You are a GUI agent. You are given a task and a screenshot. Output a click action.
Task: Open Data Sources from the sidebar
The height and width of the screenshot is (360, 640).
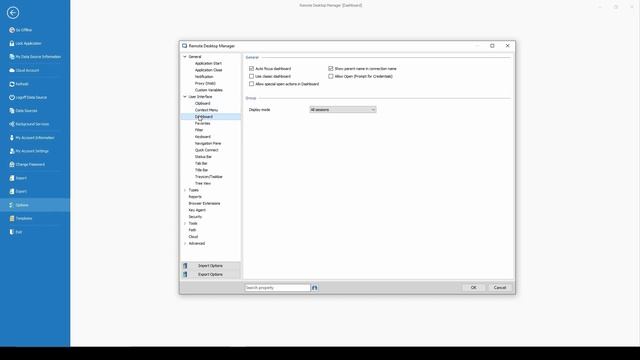tap(23, 111)
